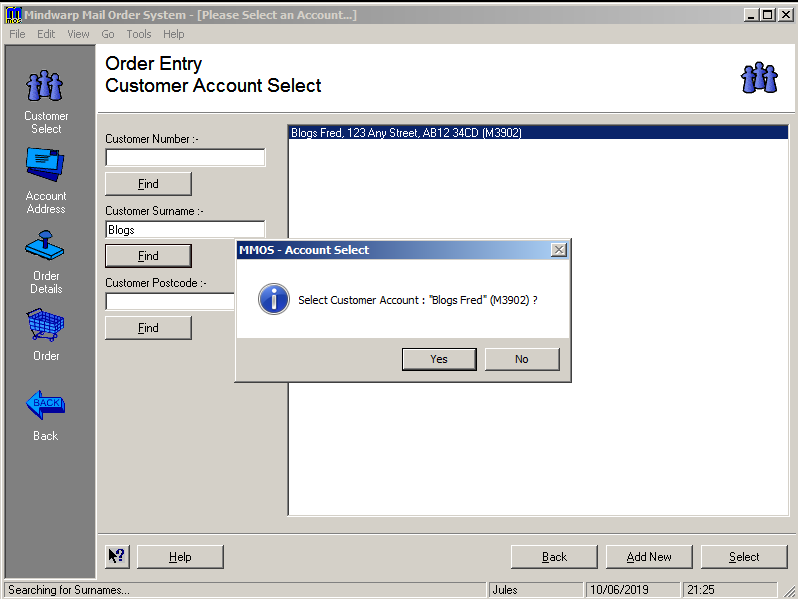Screen dimensions: 798x599
Task: Click the 10/06/2019 date in status bar
Action: click(633, 590)
